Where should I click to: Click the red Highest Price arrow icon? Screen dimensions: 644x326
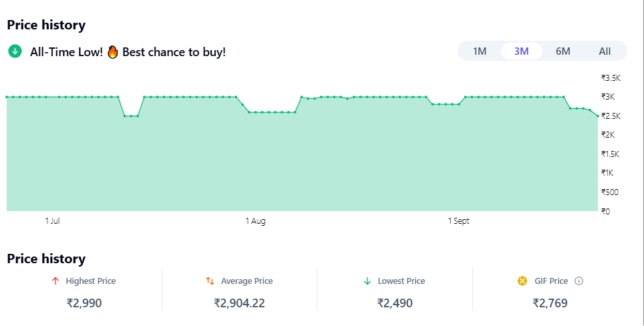pos(55,281)
